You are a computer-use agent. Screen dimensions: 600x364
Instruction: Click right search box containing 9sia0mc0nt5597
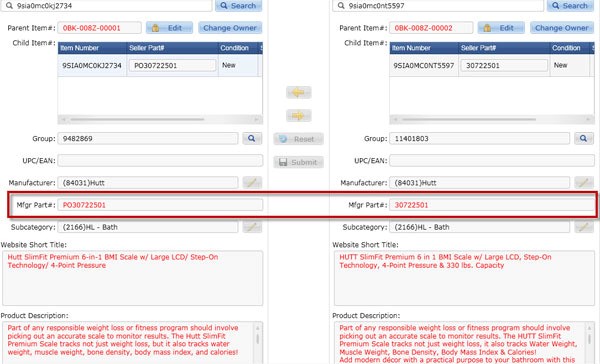point(438,5)
